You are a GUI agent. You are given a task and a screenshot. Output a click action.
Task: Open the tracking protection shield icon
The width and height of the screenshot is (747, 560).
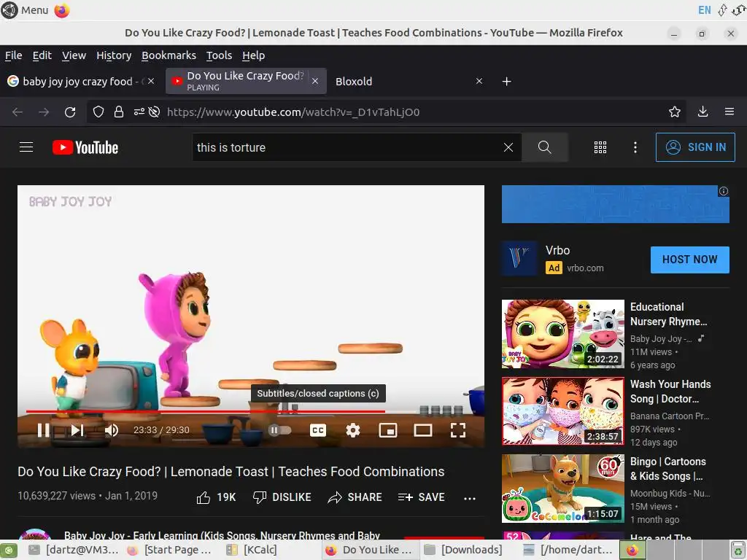pos(98,112)
